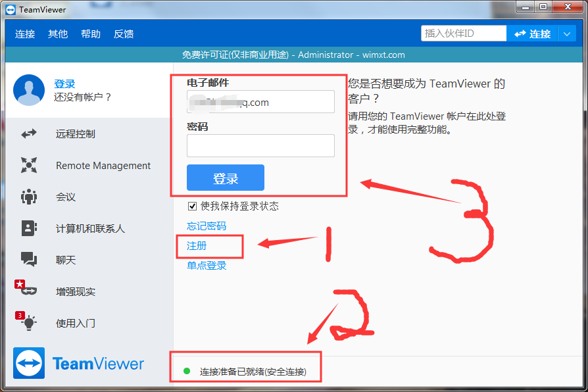Screen dimensions: 588x392
Task: Click the user profile avatar icon
Action: pyautogui.click(x=29, y=90)
